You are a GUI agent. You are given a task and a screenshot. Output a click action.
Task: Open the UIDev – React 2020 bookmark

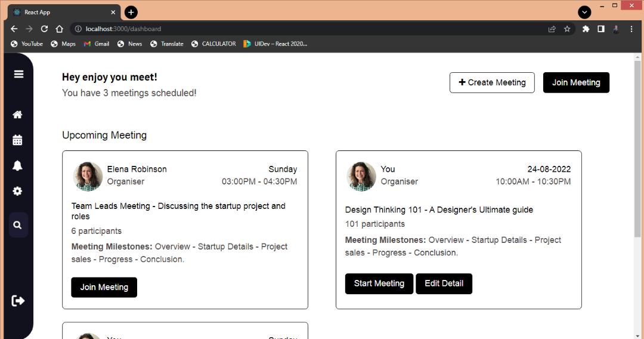point(275,44)
